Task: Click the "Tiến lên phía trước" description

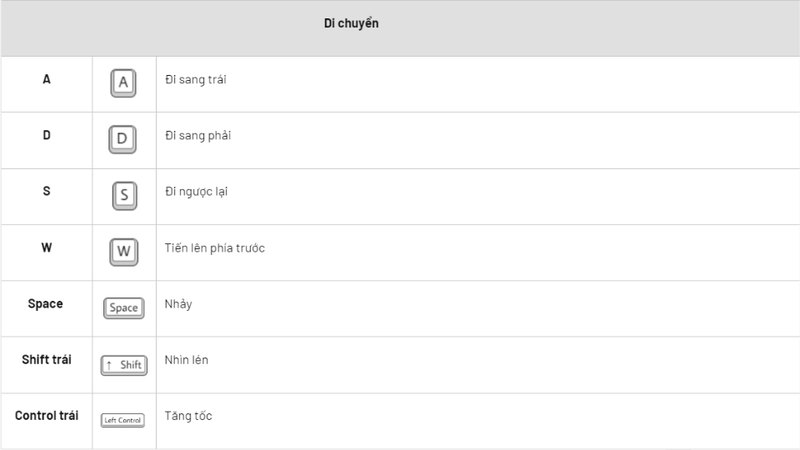Action: (214, 248)
